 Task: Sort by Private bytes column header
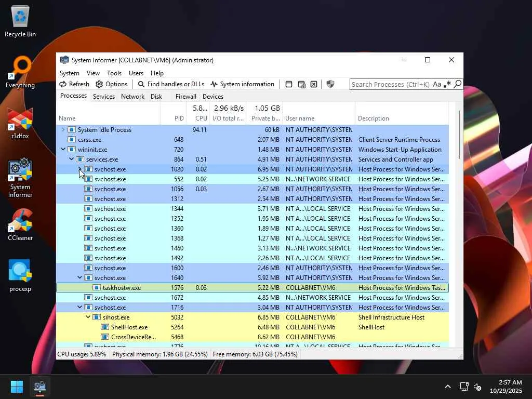[x=264, y=114]
